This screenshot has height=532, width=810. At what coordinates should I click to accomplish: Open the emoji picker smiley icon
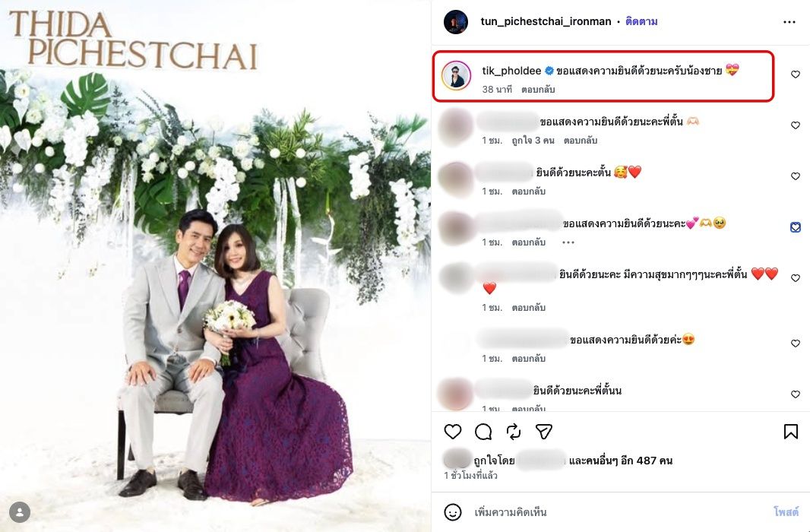click(x=453, y=511)
